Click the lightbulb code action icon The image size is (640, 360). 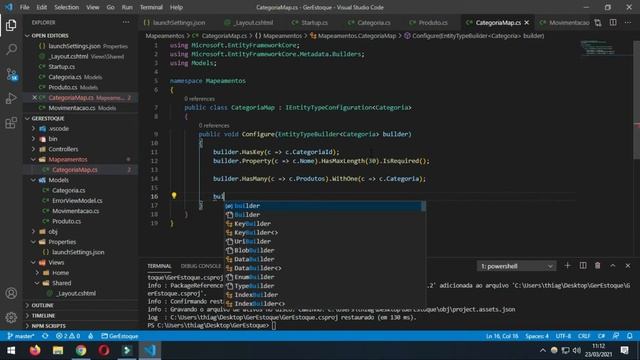(x=174, y=196)
